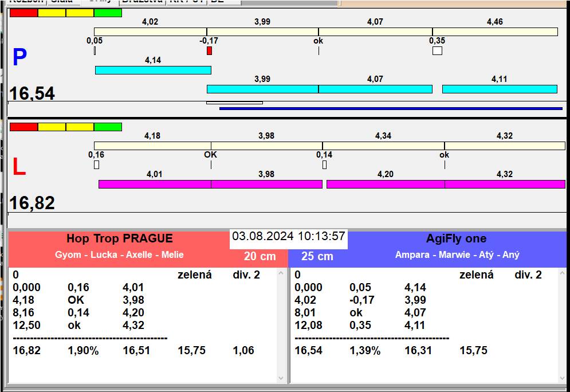Click the white 0,16 start marker in lane L
This screenshot has width=570, height=392.
click(96, 165)
